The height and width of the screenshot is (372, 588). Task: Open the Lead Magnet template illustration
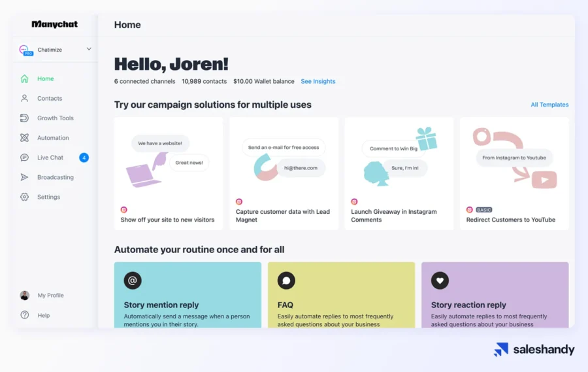284,160
